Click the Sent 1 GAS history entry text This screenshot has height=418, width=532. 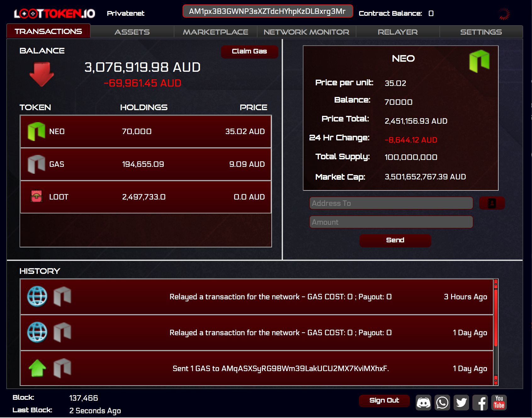coord(281,368)
